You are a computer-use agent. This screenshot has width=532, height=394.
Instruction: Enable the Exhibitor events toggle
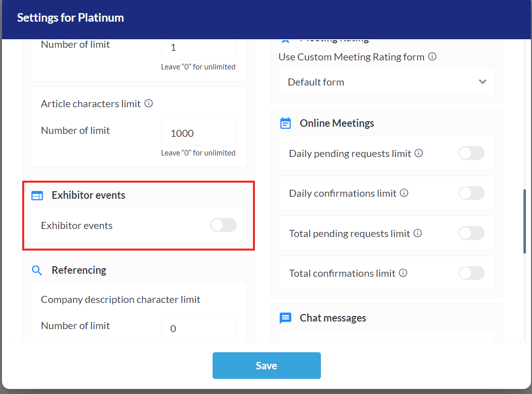point(223,225)
